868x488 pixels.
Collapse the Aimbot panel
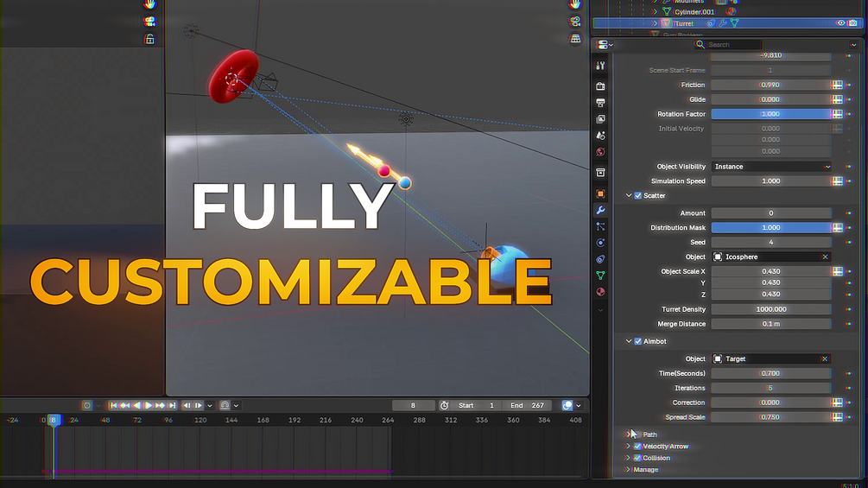(628, 341)
